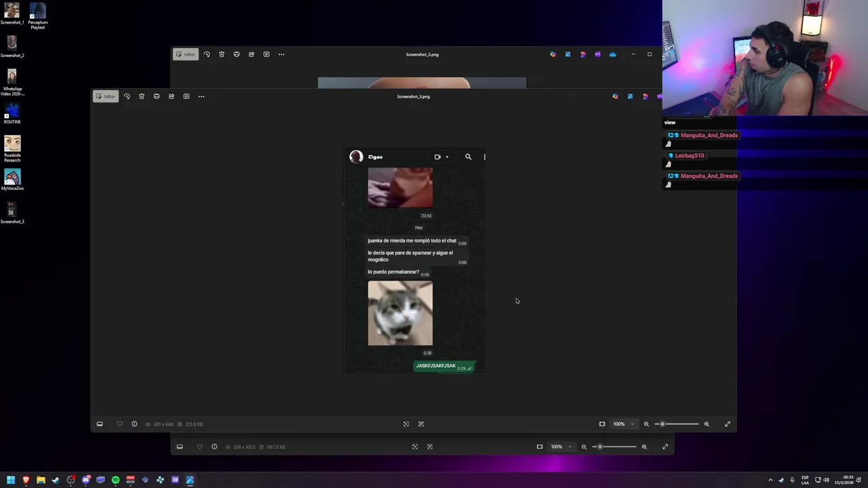868x488 pixels.
Task: Go full screen in Screenshot_2.png window
Action: pos(665,447)
